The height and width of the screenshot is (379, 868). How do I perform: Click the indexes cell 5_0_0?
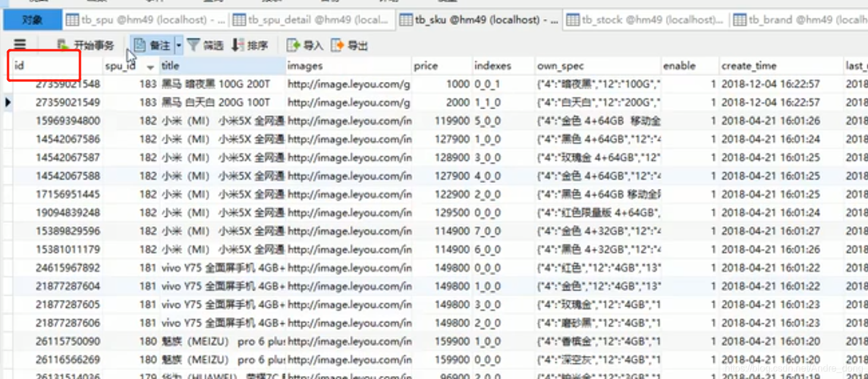pyautogui.click(x=503, y=121)
